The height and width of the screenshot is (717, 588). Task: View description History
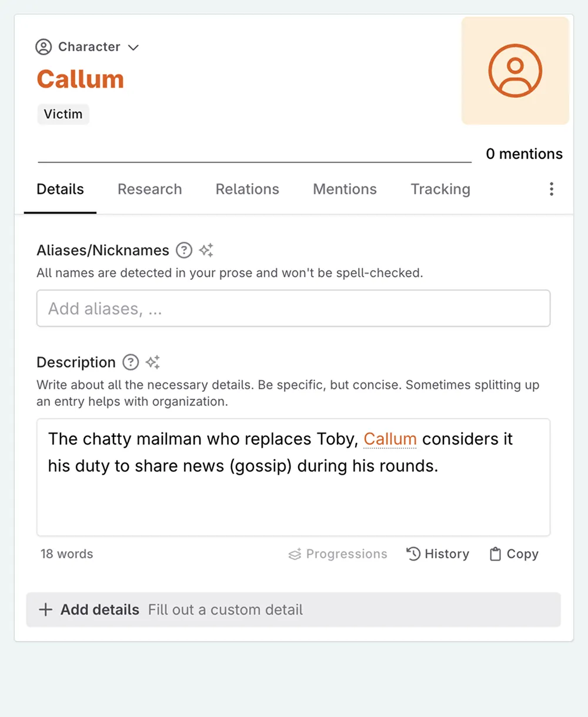[438, 554]
